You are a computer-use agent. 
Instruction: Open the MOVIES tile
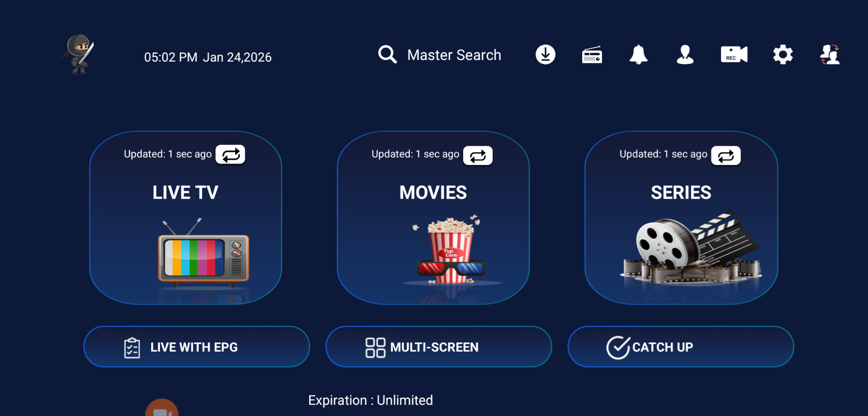tap(433, 230)
